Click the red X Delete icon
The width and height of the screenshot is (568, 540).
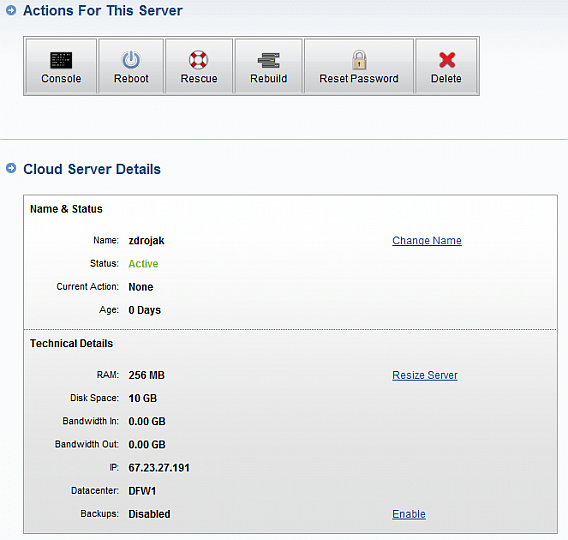coord(447,60)
